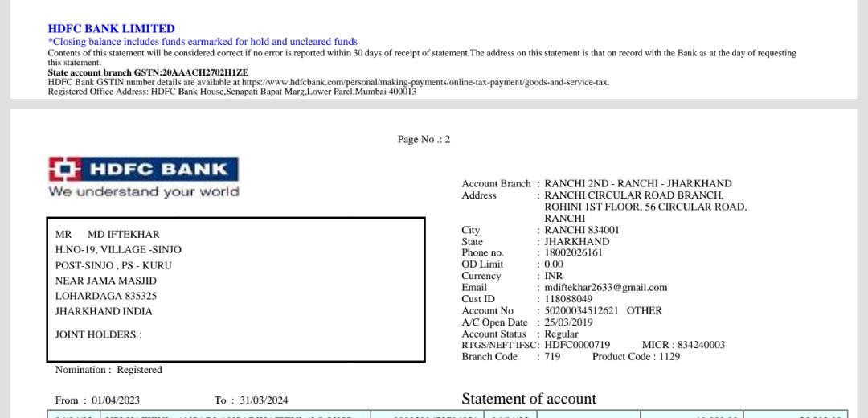Click the closing balance note in blue
868x418 pixels.
203,42
